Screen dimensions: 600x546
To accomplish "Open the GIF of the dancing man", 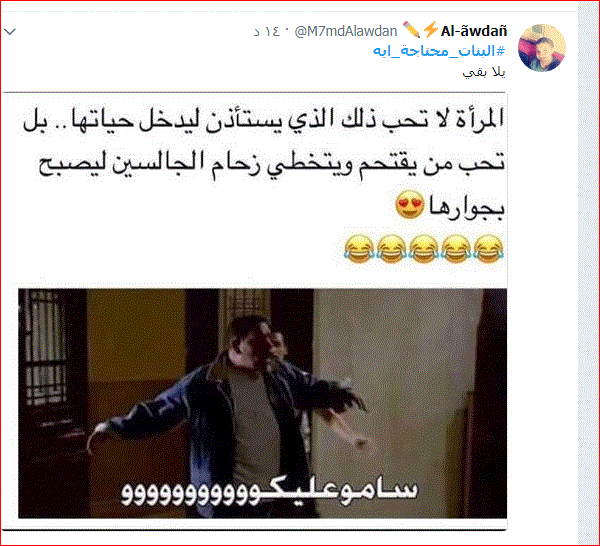I will coord(262,403).
